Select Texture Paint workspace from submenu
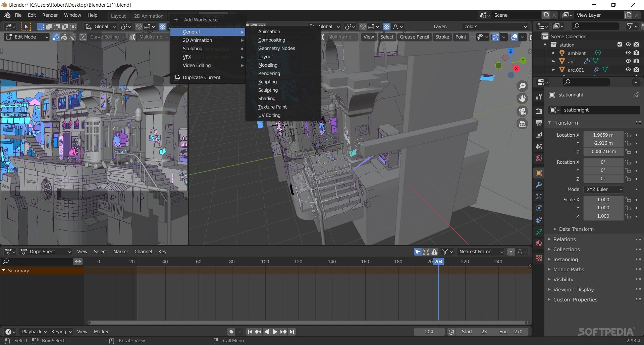Viewport: 644px width, 345px height. click(x=272, y=107)
